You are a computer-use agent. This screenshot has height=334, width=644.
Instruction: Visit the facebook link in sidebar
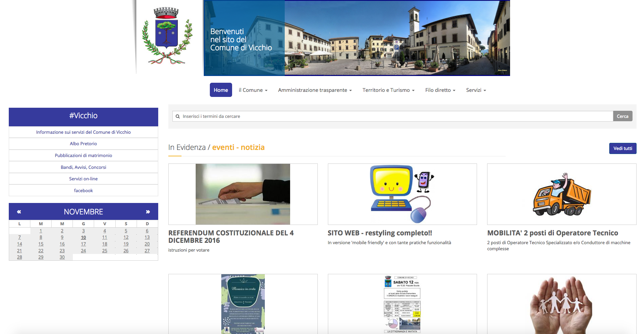[83, 190]
